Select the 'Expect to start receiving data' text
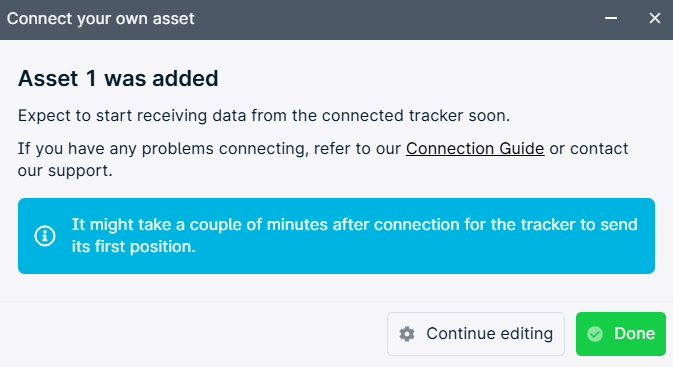This screenshot has width=673, height=367. pos(264,116)
